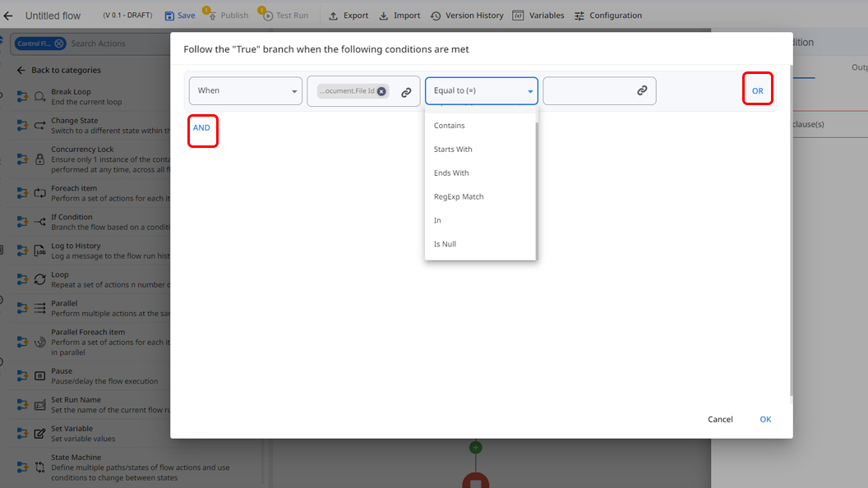
Task: Click the Pause action label
Action: (x=62, y=371)
